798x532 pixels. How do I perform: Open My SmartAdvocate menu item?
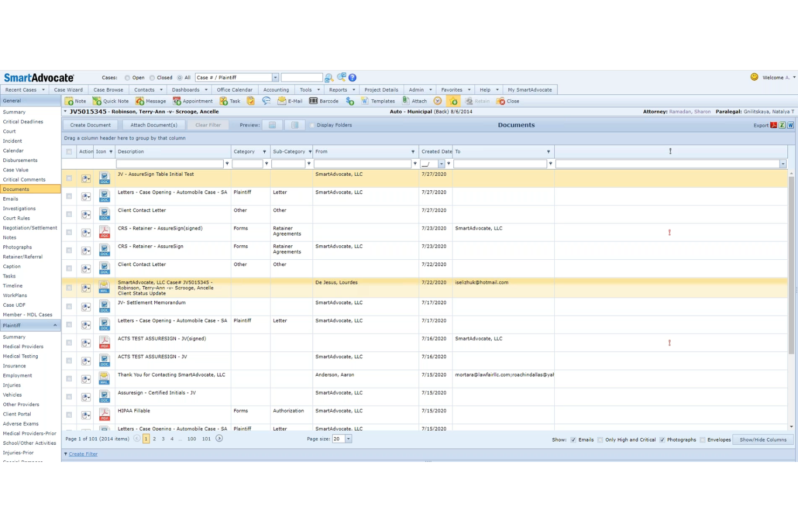point(529,90)
